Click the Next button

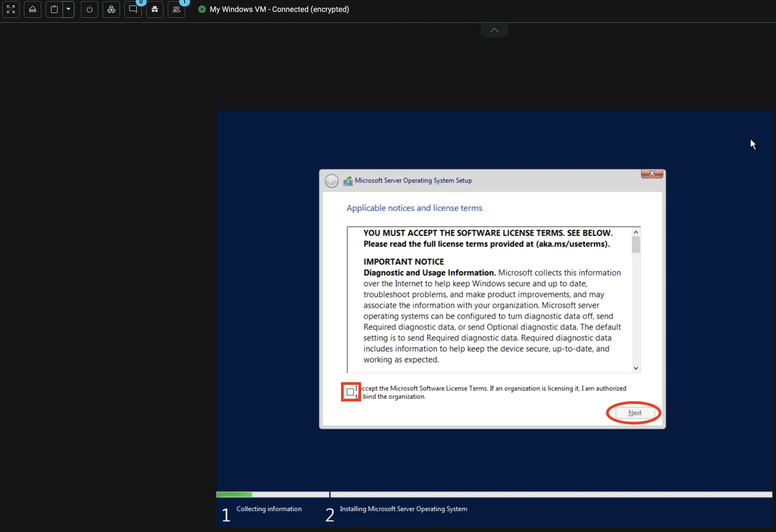(x=634, y=413)
